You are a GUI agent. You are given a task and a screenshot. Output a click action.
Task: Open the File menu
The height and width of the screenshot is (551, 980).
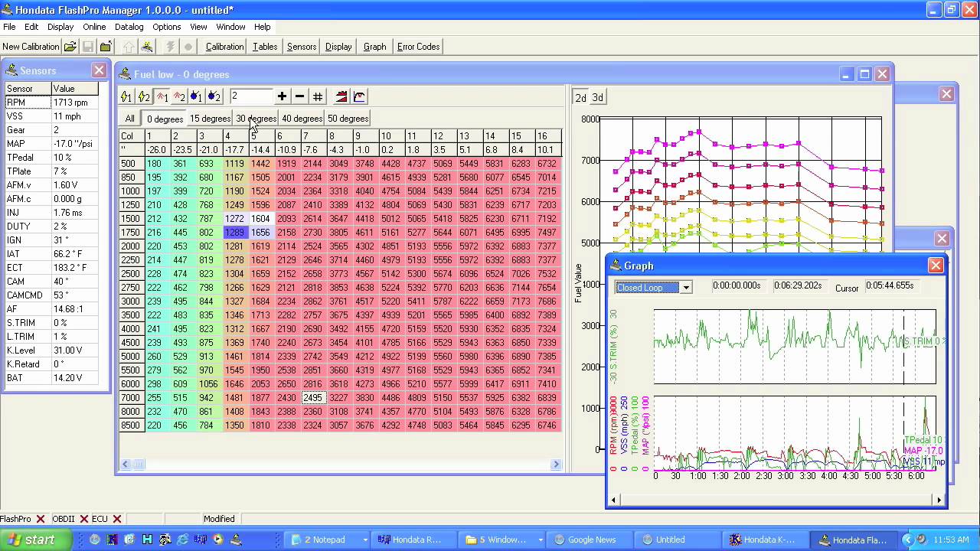click(x=9, y=27)
